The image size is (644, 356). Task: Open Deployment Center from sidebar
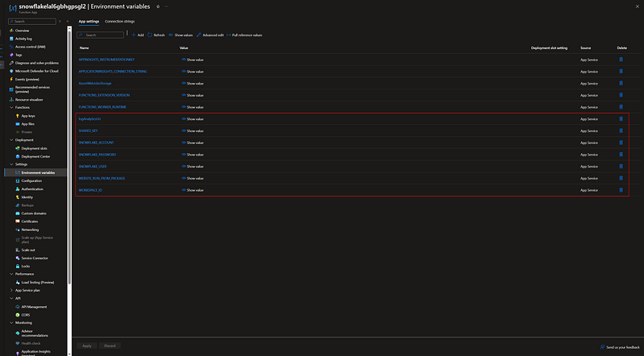click(35, 156)
